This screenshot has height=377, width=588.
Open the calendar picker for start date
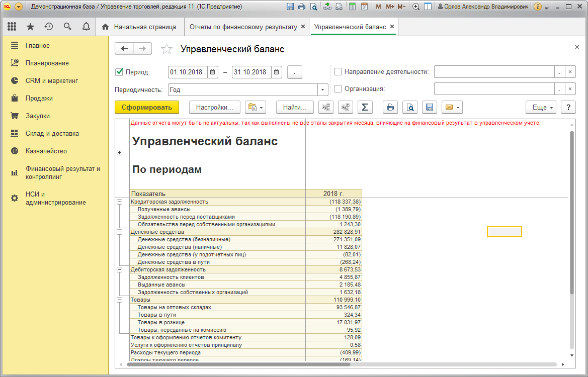[213, 72]
